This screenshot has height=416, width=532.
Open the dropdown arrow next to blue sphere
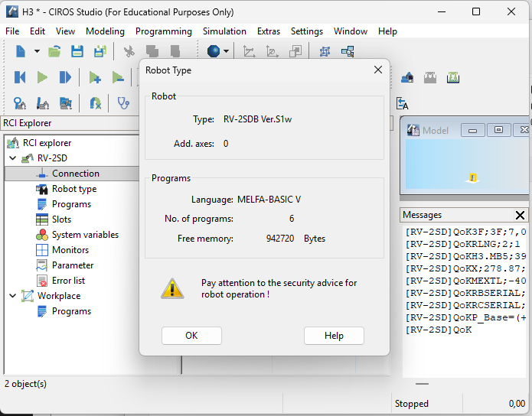pos(227,51)
